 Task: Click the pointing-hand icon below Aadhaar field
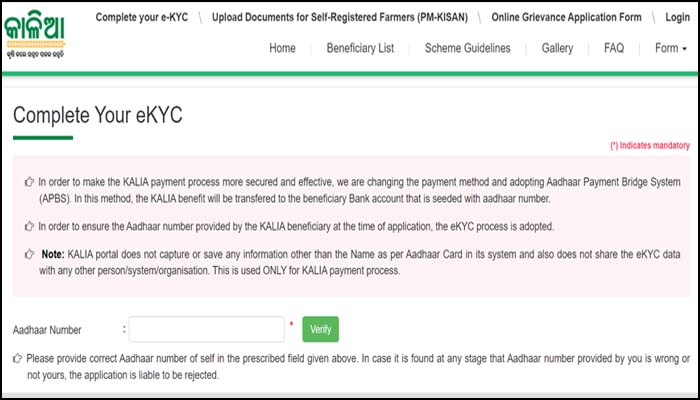coord(18,358)
